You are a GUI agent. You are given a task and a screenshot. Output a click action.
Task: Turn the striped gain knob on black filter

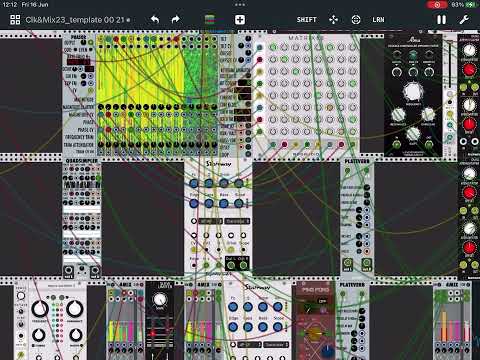click(413, 133)
